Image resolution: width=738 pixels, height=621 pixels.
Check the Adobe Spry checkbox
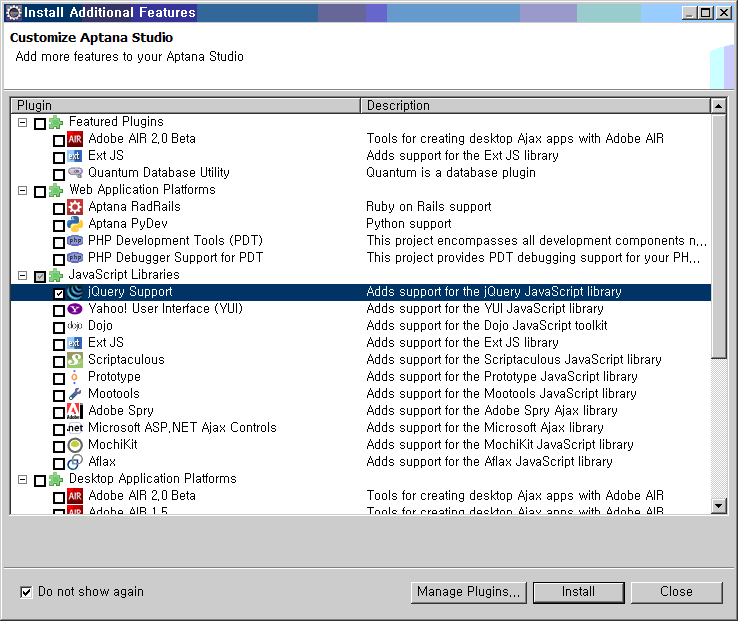tap(59, 413)
